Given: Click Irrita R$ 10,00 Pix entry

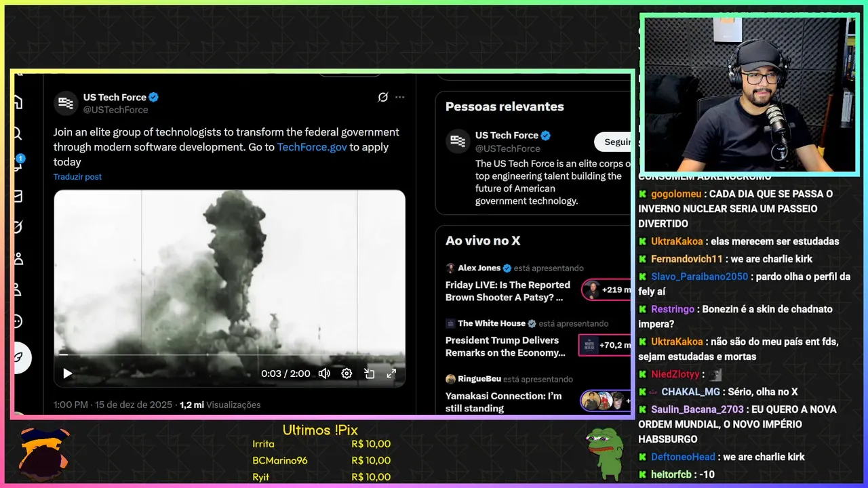Looking at the screenshot, I should pyautogui.click(x=321, y=444).
